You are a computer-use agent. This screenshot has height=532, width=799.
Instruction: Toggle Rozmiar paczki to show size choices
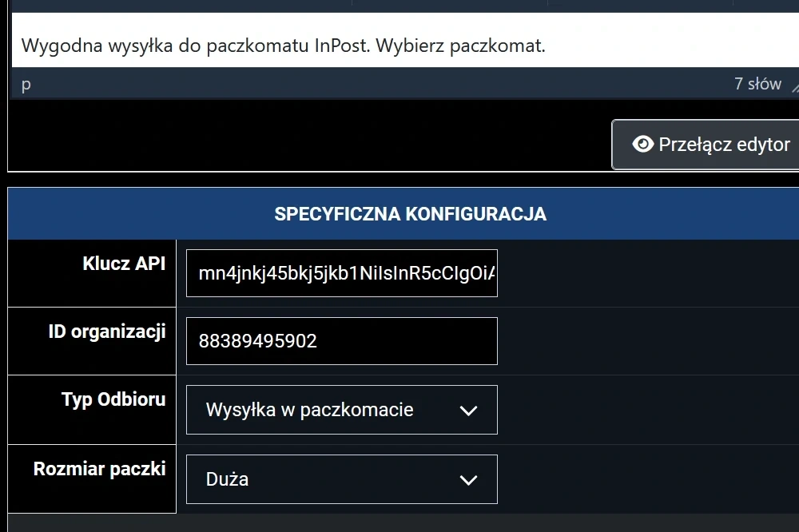pos(341,478)
